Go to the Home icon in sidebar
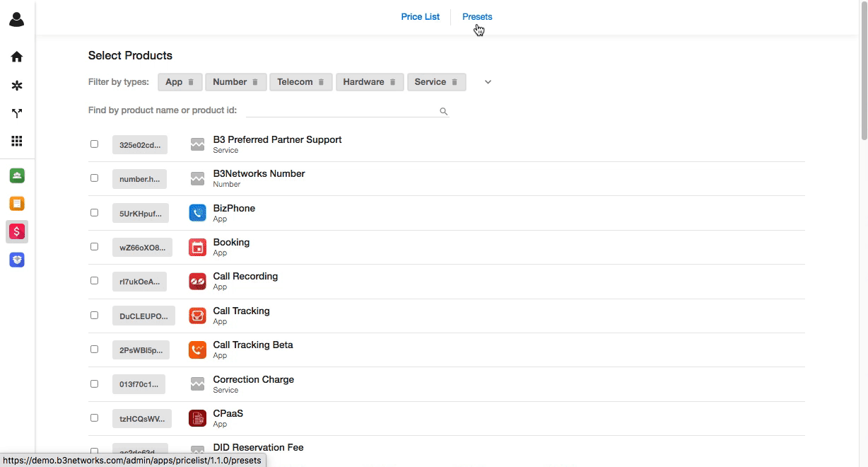868x467 pixels. (x=17, y=57)
